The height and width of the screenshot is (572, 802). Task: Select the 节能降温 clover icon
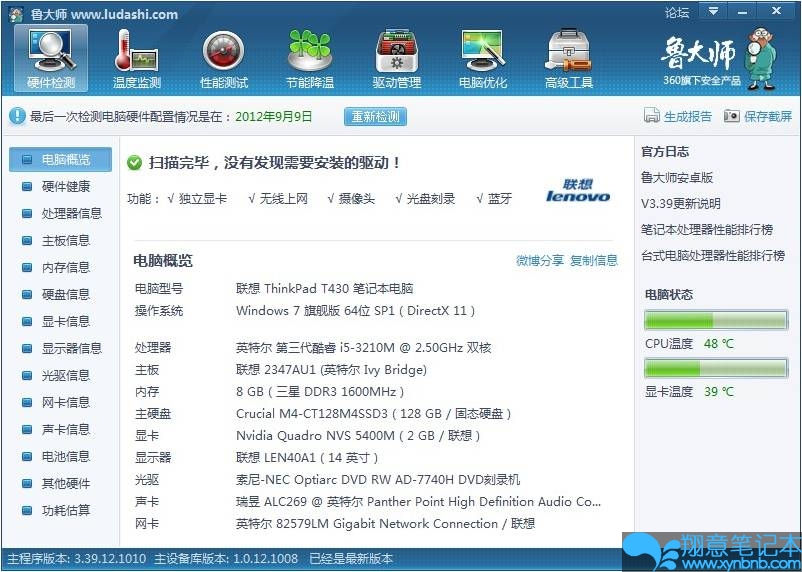(310, 58)
